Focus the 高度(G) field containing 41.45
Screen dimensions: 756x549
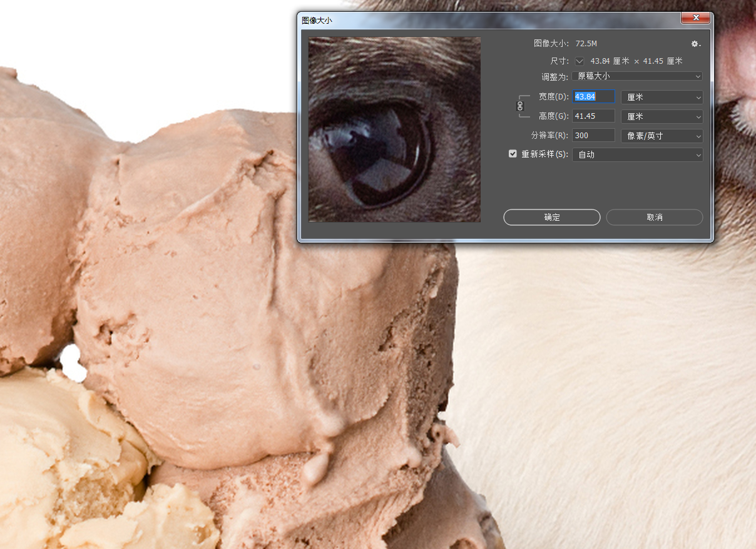(594, 116)
